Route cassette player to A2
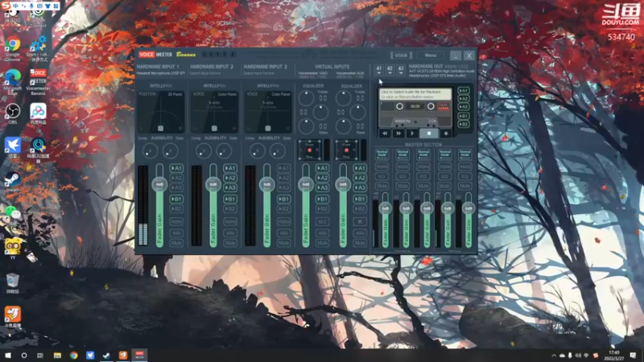Image resolution: width=644 pixels, height=362 pixels. point(464,99)
